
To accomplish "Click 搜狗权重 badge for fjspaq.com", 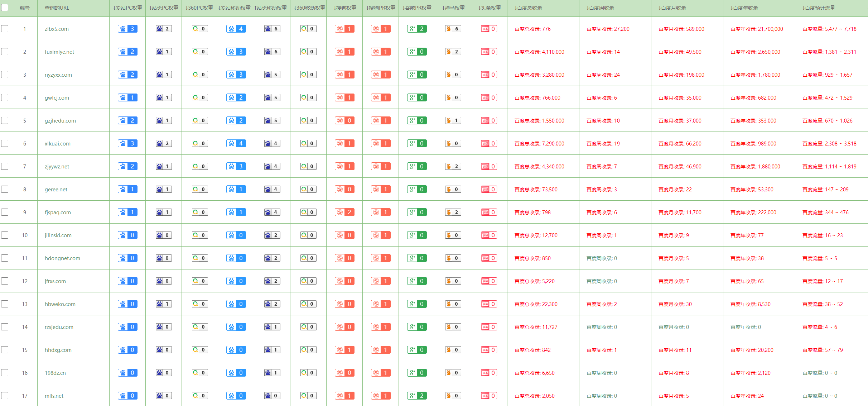I will [344, 212].
